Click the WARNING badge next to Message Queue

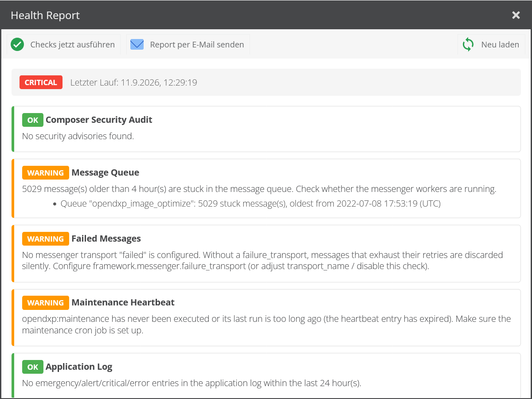coord(46,172)
